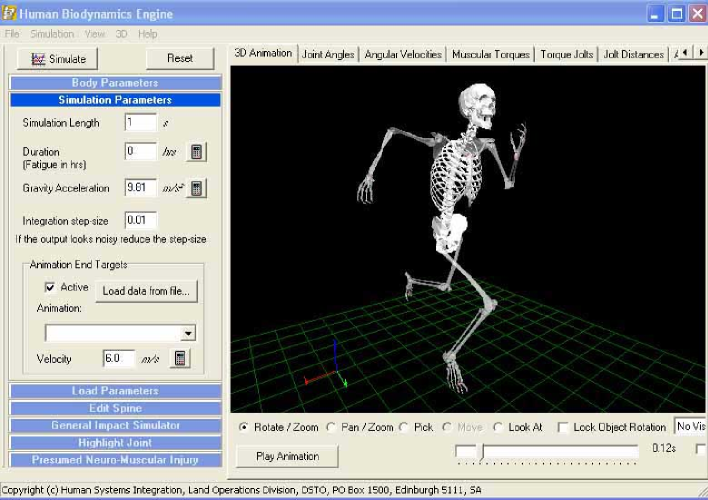Click Play Animation button

pyautogui.click(x=287, y=456)
